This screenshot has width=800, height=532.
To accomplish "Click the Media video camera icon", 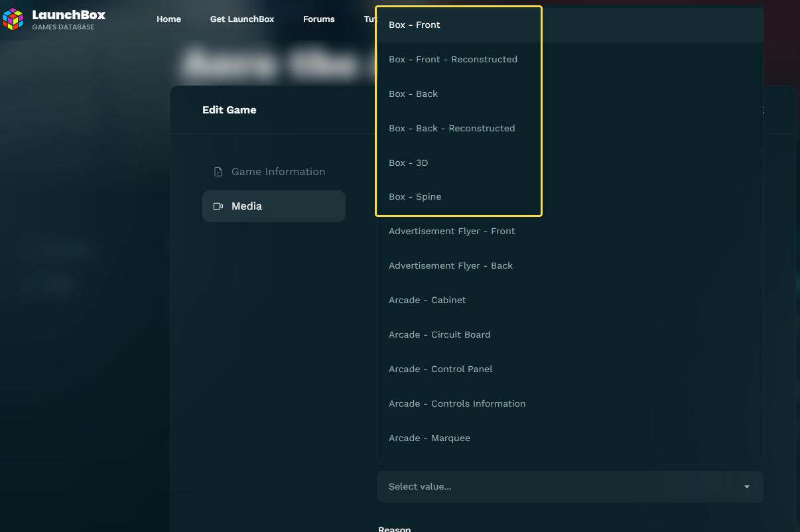I will coord(218,206).
